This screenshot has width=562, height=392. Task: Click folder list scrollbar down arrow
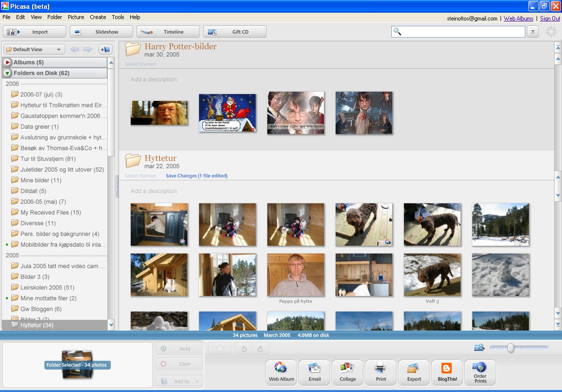click(111, 325)
